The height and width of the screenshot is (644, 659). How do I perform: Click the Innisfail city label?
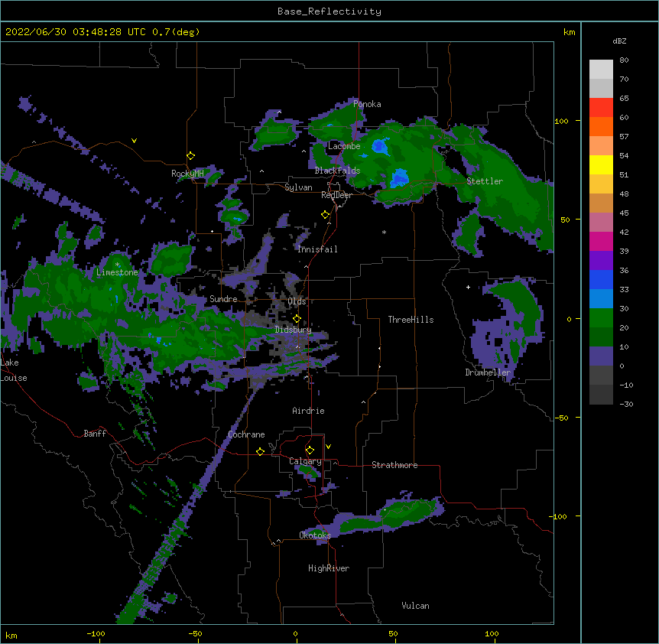[317, 249]
